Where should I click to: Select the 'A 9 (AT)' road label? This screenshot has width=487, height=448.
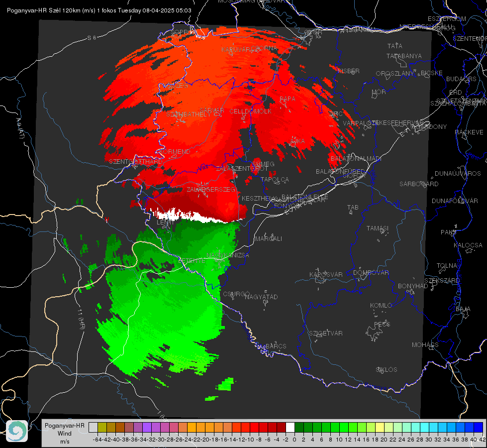pyautogui.click(x=20, y=128)
